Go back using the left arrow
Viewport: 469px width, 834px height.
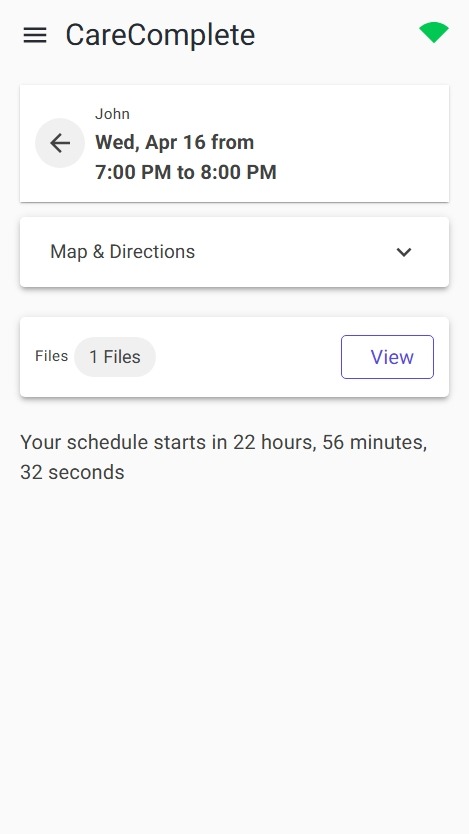(x=60, y=143)
